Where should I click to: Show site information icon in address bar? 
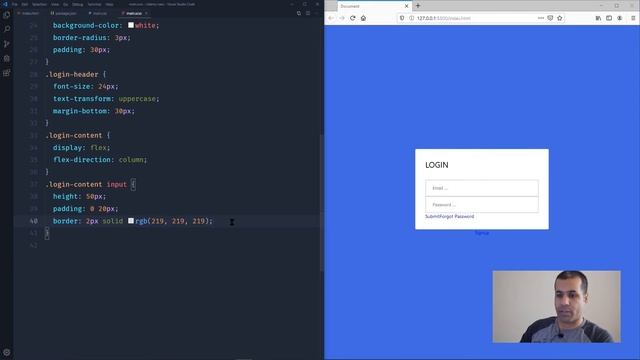(x=411, y=18)
